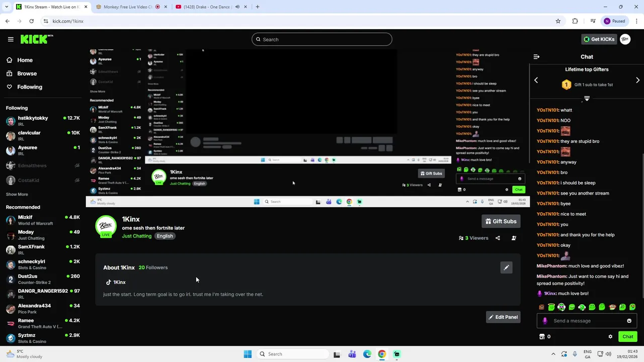Open the hamburger sidebar menu
The width and height of the screenshot is (644, 362).
(11, 39)
